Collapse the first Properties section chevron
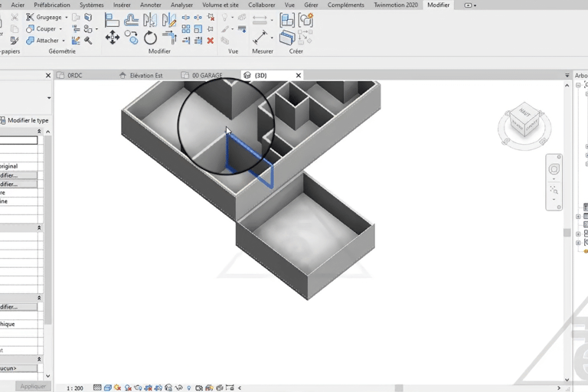This screenshot has height=392, width=588. (x=39, y=131)
